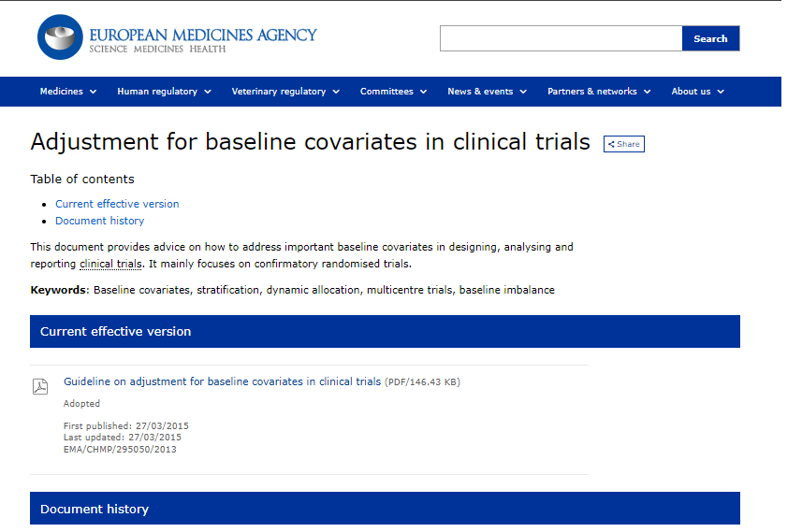Open the Committees navigation menu

coord(393,92)
